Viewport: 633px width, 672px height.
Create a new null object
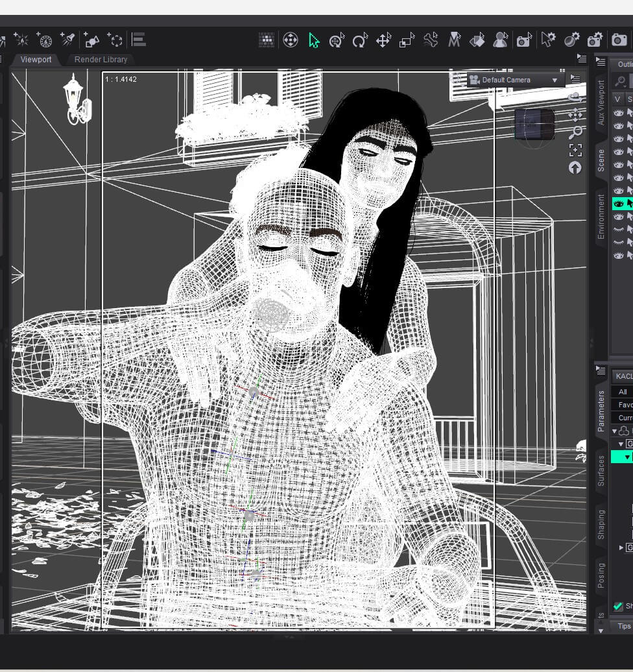[x=114, y=40]
